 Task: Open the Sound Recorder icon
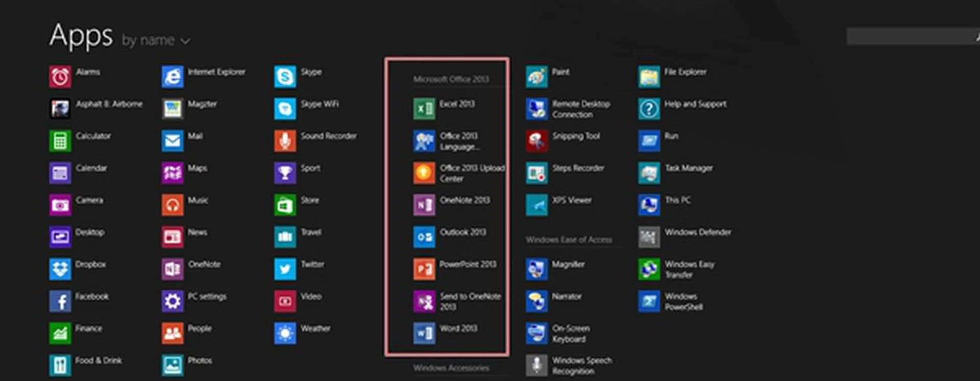pos(285,141)
